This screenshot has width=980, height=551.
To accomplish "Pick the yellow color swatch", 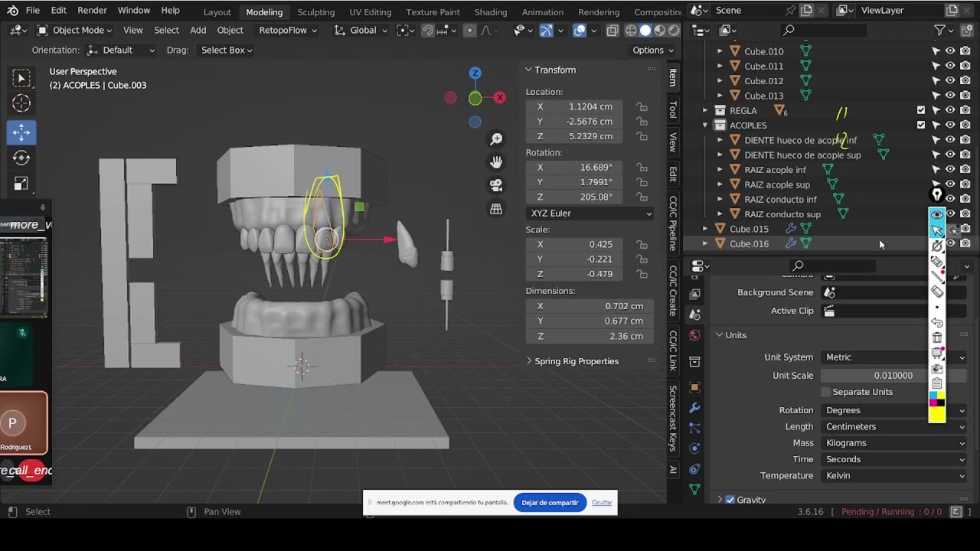I will (936, 414).
